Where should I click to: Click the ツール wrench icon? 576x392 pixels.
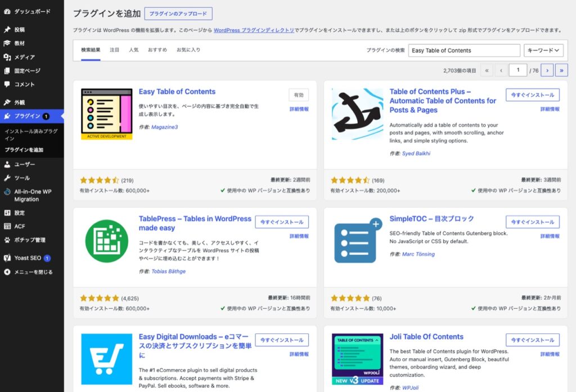point(7,178)
